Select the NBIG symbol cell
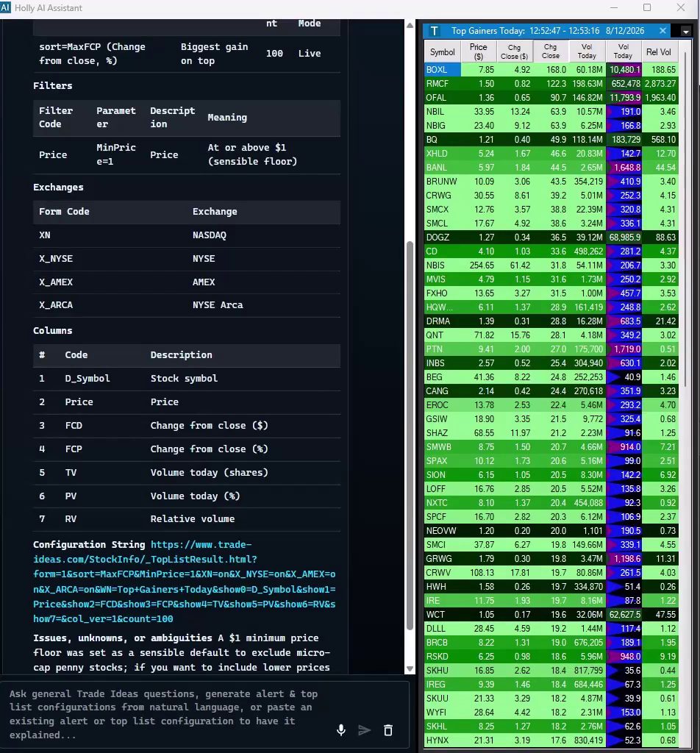Screen dimensions: 700x753 coord(442,125)
